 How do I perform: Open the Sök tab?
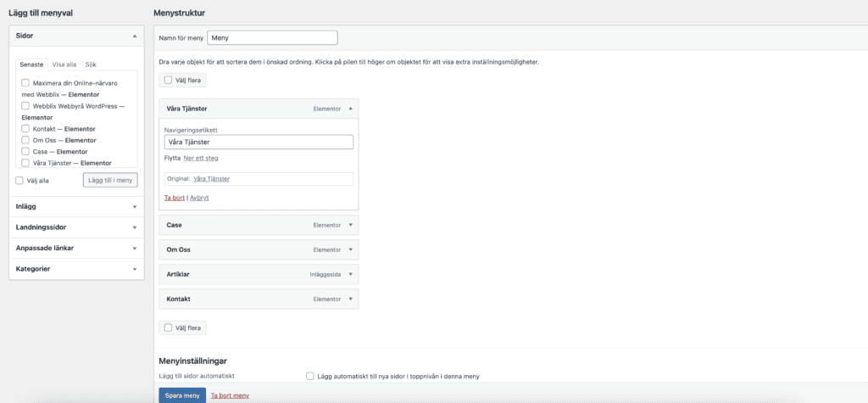[91, 64]
